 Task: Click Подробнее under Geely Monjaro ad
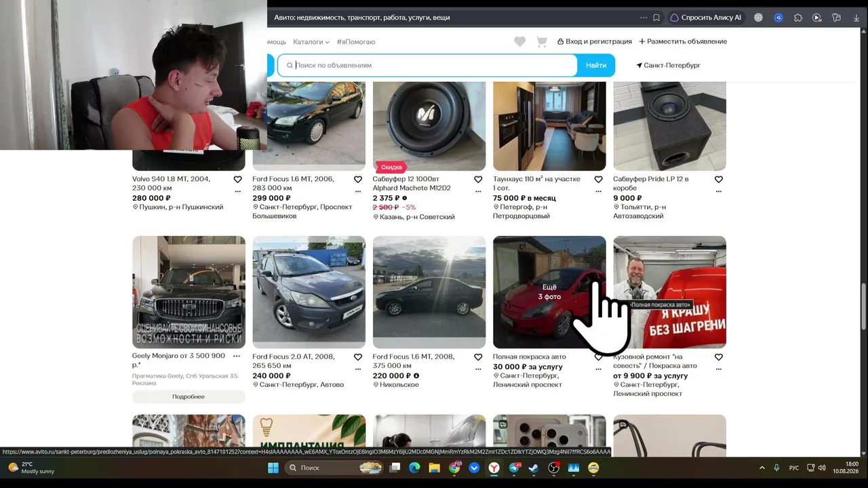click(189, 396)
